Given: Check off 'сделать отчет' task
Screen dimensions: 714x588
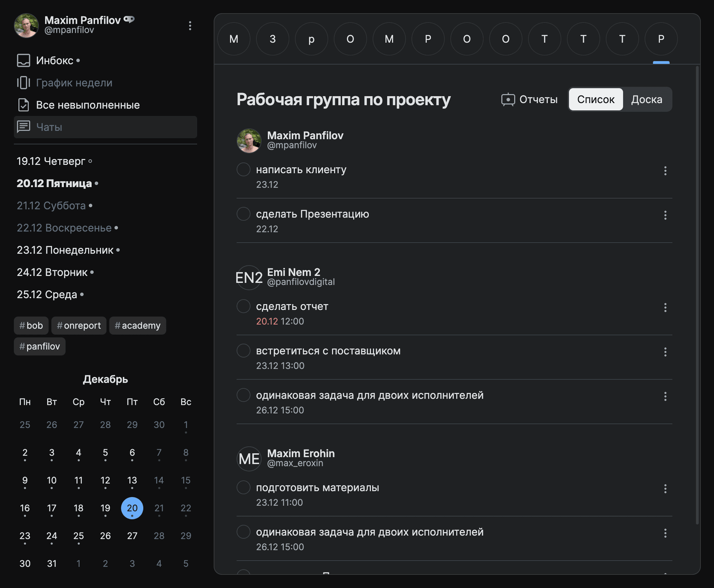Looking at the screenshot, I should click(243, 306).
